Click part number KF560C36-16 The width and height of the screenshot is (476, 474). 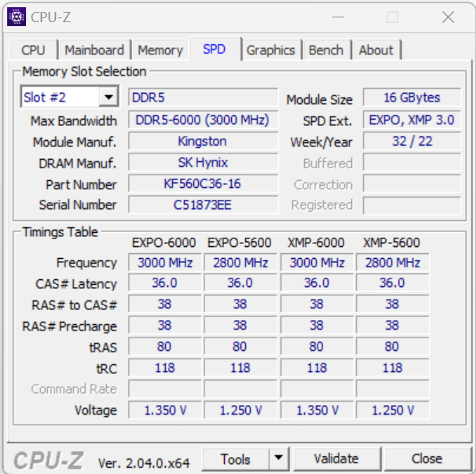[203, 184]
